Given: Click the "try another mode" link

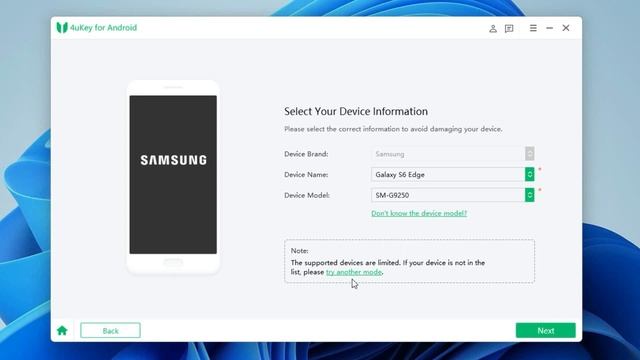Looking at the screenshot, I should coord(354,272).
